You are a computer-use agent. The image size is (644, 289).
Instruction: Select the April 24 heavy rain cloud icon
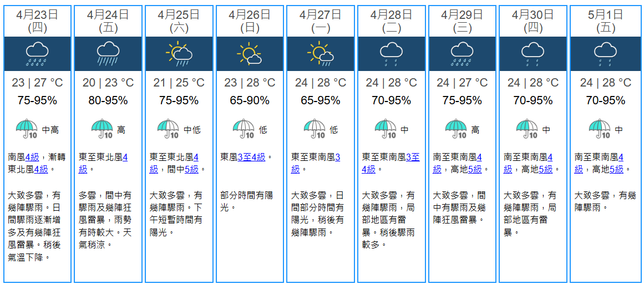[x=108, y=54]
